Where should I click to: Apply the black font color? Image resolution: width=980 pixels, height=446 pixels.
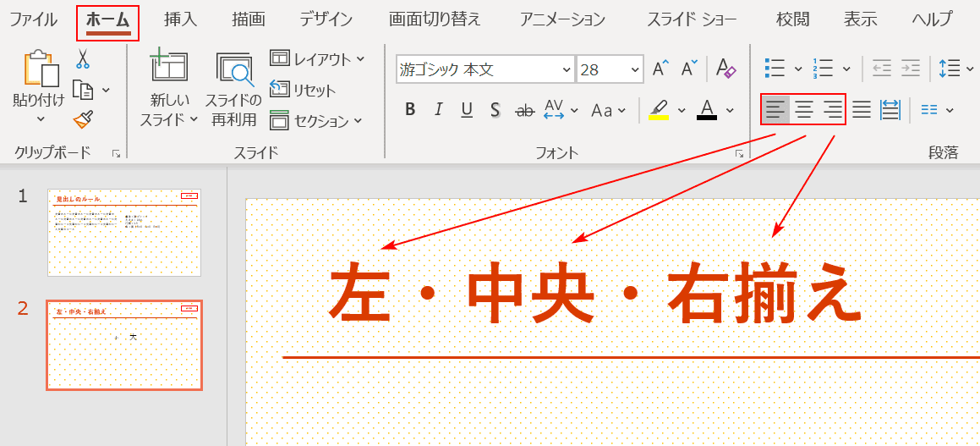(707, 109)
